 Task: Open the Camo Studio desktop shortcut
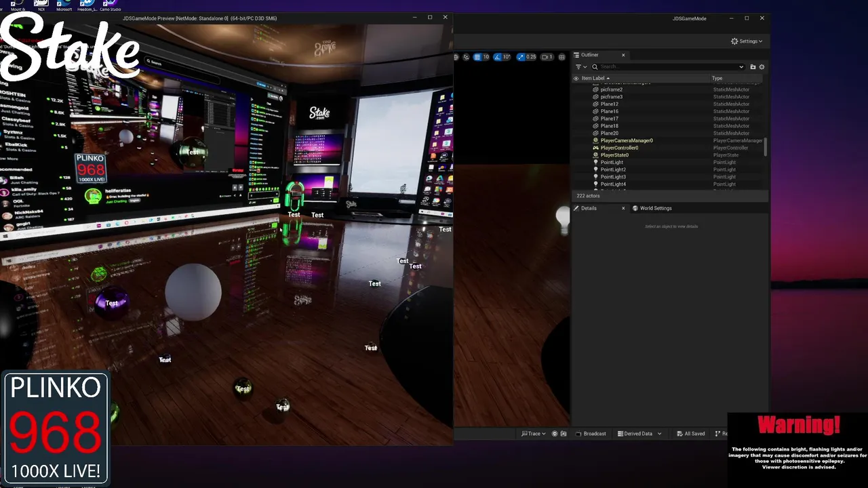click(110, 5)
